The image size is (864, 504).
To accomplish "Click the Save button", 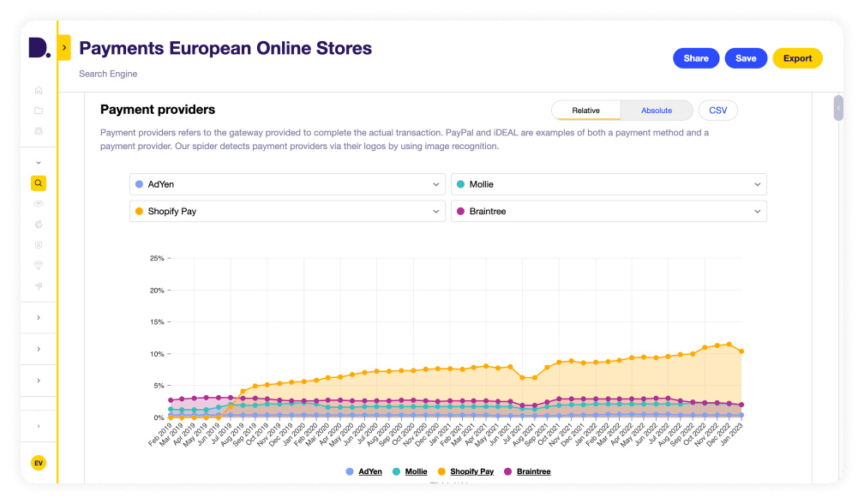I will pyautogui.click(x=746, y=58).
